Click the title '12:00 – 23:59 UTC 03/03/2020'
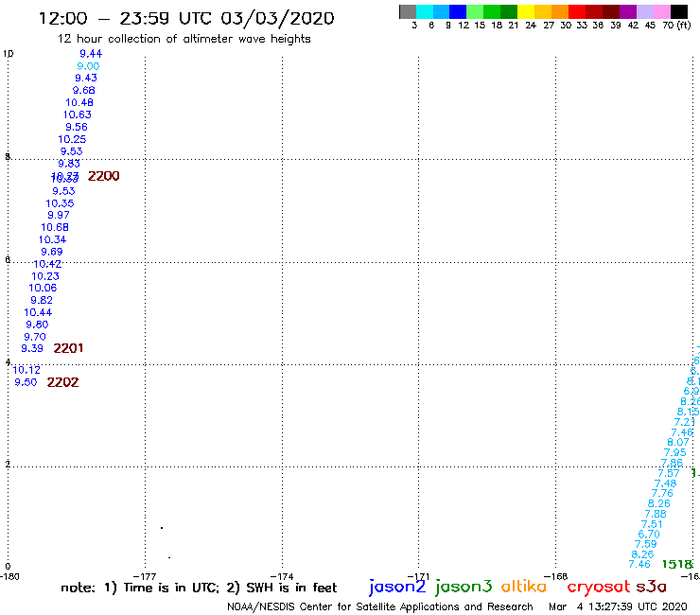 pos(186,19)
